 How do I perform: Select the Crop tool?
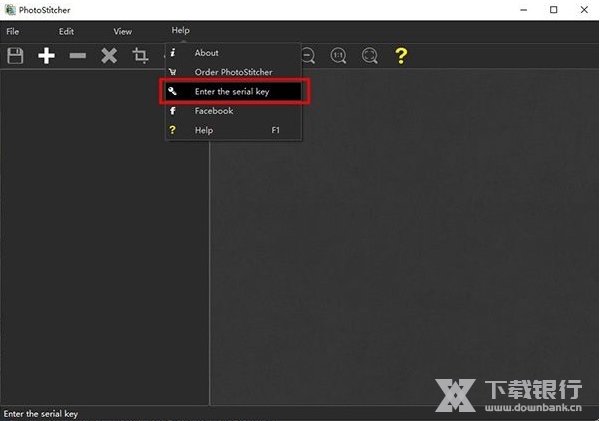(x=141, y=56)
